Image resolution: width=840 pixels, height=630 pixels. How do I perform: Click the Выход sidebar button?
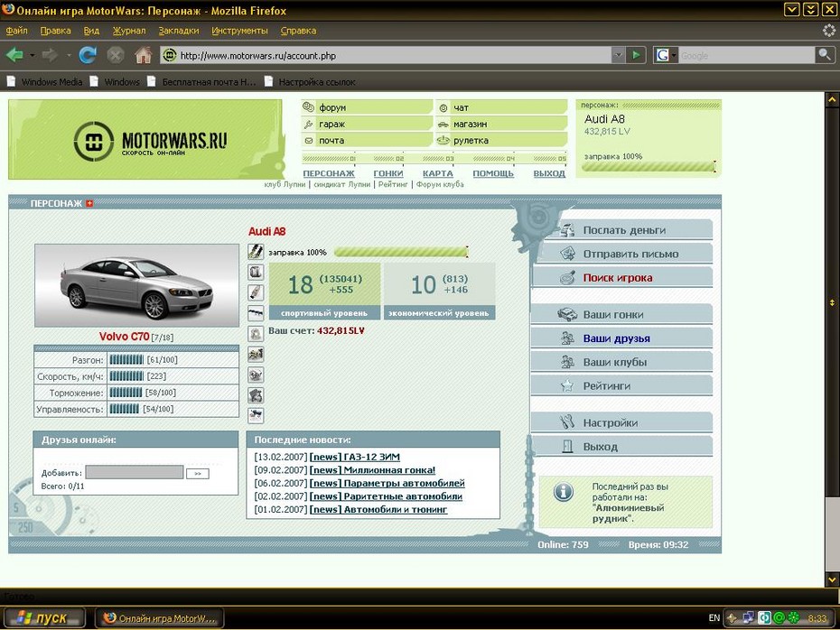pos(621,446)
